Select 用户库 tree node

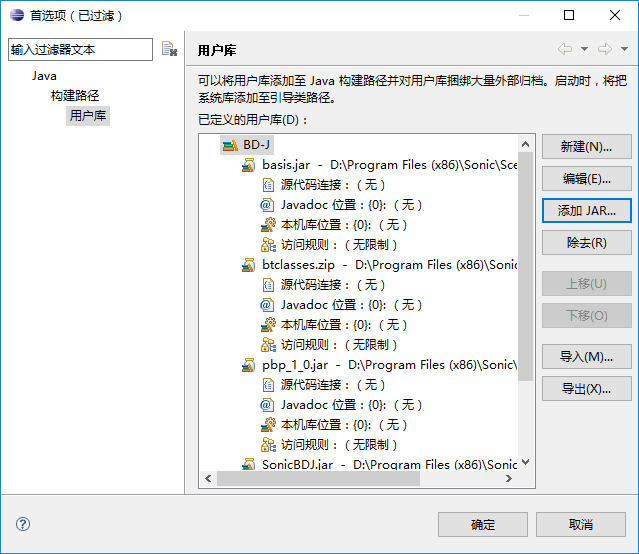[x=88, y=116]
